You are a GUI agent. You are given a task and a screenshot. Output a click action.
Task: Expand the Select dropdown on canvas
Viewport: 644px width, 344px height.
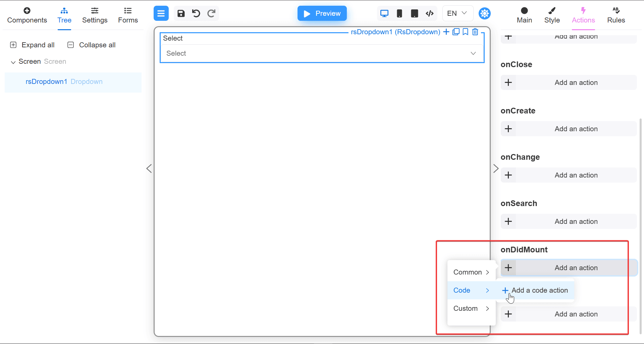click(x=322, y=53)
